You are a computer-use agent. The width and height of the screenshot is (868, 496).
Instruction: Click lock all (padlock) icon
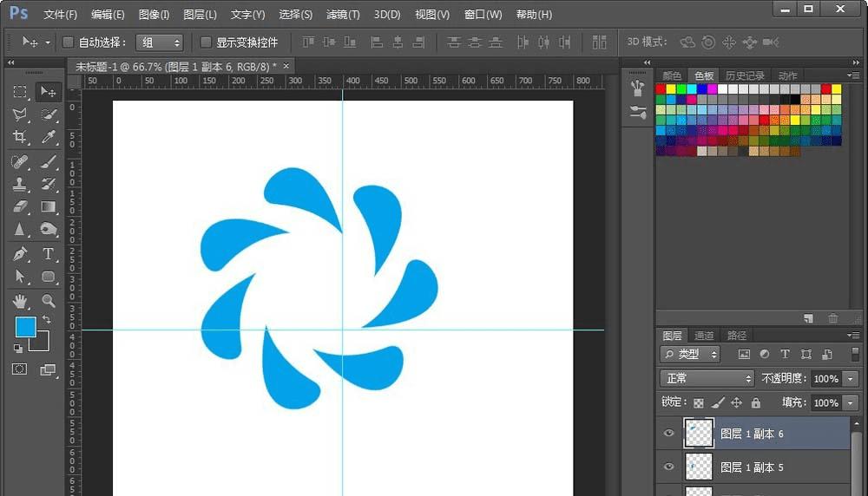[x=756, y=403]
